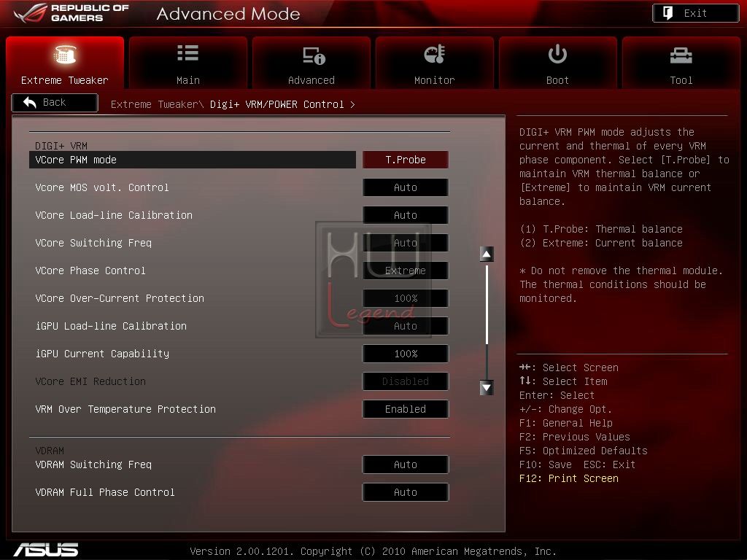Screen dimensions: 747x560
Task: Click the F5: Optimized Defaults hint
Action: pyautogui.click(x=584, y=451)
